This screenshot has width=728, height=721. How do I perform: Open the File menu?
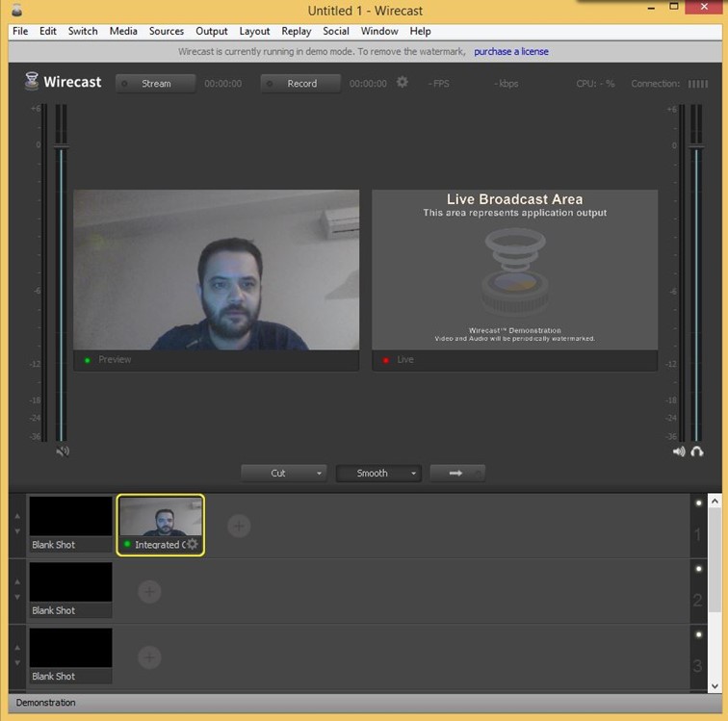pos(20,31)
